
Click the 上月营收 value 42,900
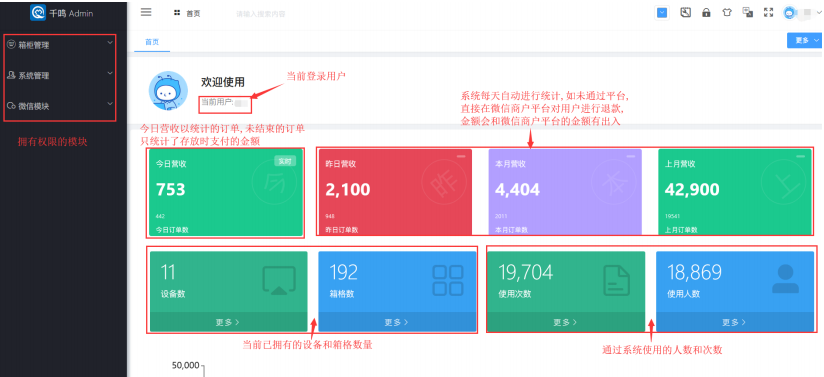click(692, 189)
